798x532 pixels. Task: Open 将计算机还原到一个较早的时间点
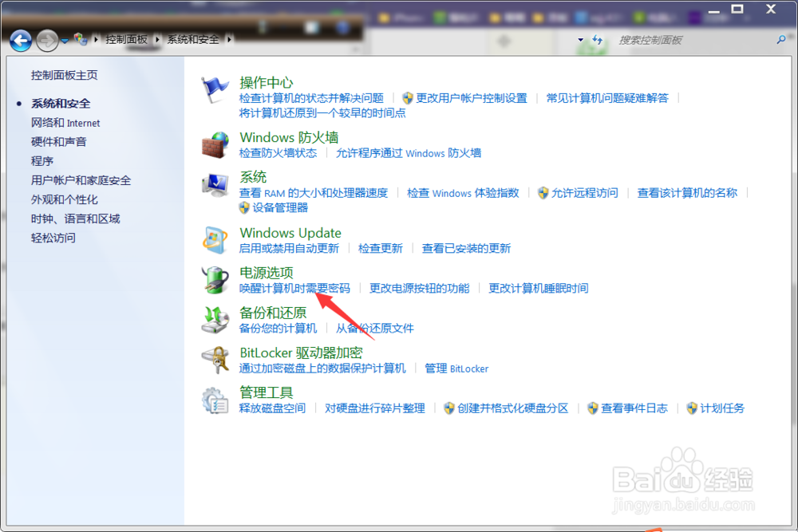(x=322, y=113)
